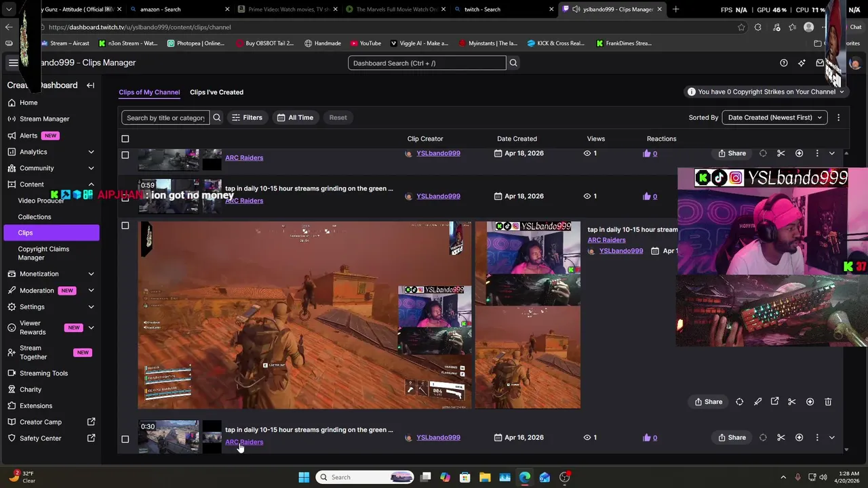Click the Windows Start button
Image resolution: width=868 pixels, height=488 pixels.
pos(304,477)
